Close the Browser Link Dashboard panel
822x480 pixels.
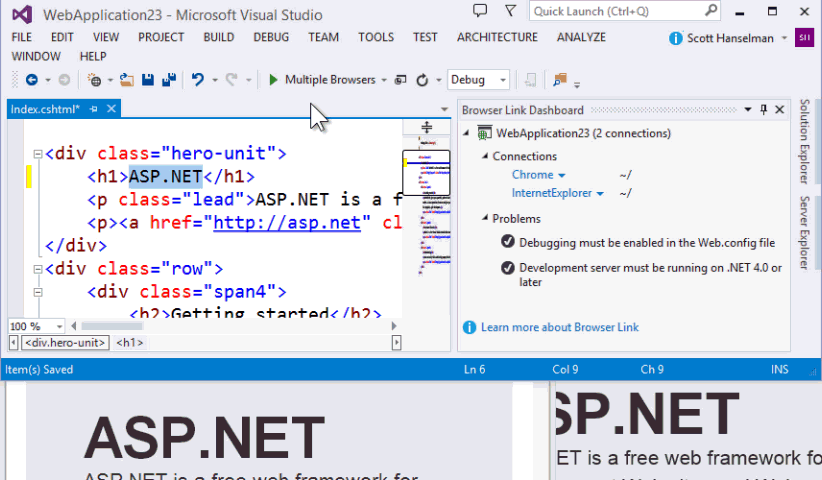tap(780, 110)
